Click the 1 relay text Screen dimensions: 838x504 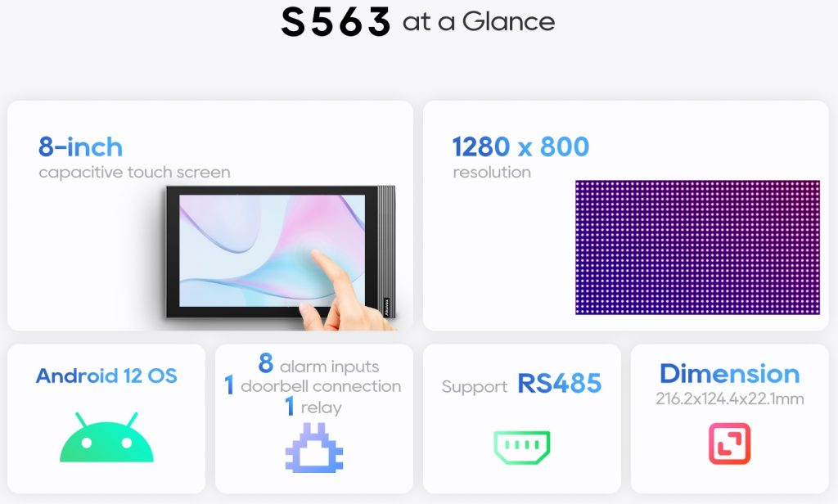point(313,407)
